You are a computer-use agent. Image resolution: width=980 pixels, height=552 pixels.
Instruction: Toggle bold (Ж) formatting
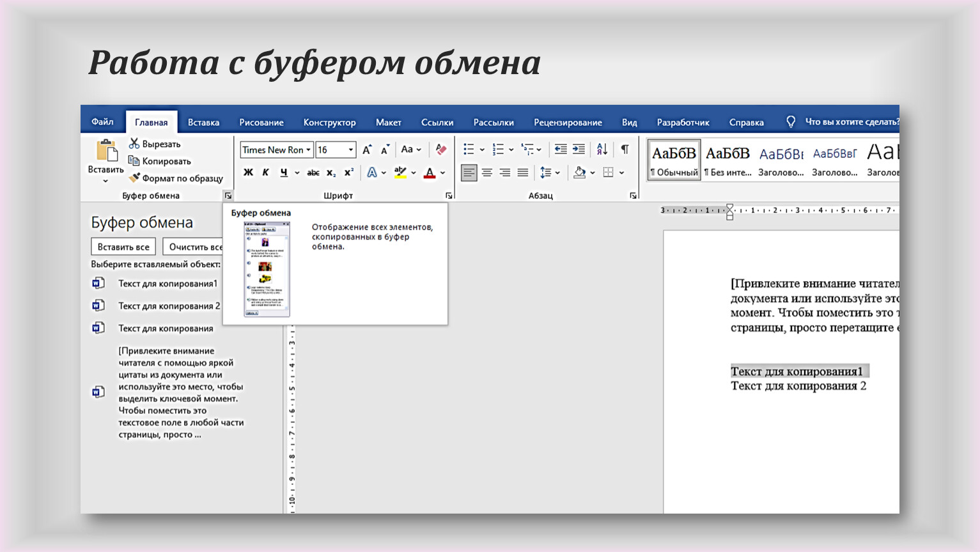pyautogui.click(x=249, y=172)
